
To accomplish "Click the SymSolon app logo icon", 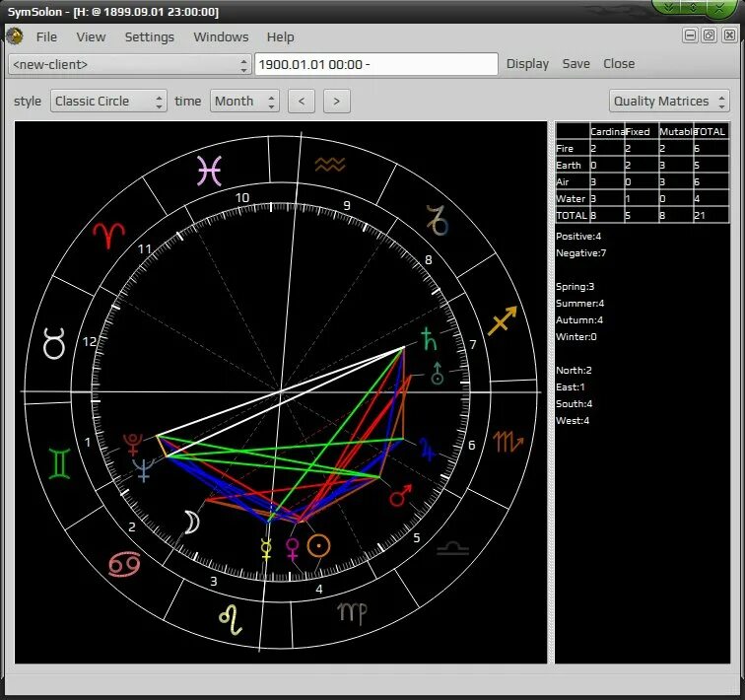I will (x=15, y=36).
